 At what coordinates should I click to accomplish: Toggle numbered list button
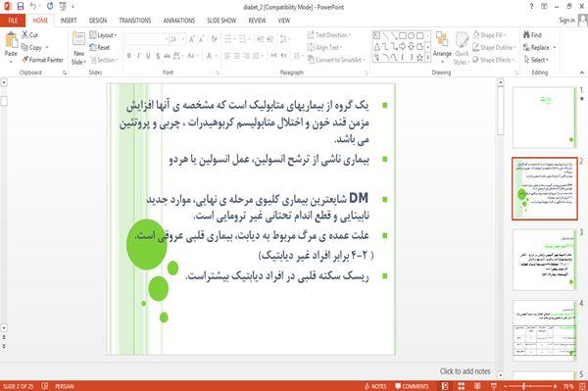pyautogui.click(x=243, y=39)
